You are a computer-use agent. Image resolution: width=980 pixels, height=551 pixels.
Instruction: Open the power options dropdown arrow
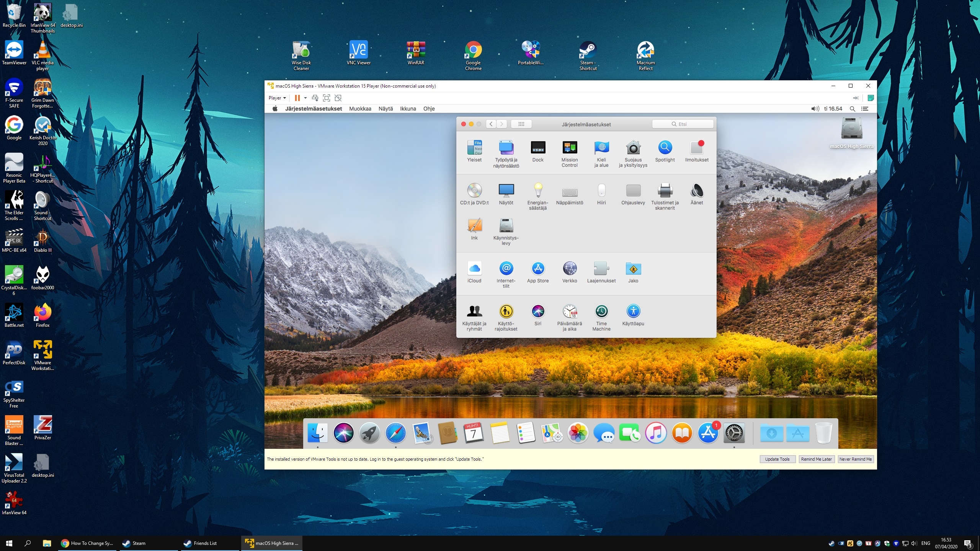[305, 98]
